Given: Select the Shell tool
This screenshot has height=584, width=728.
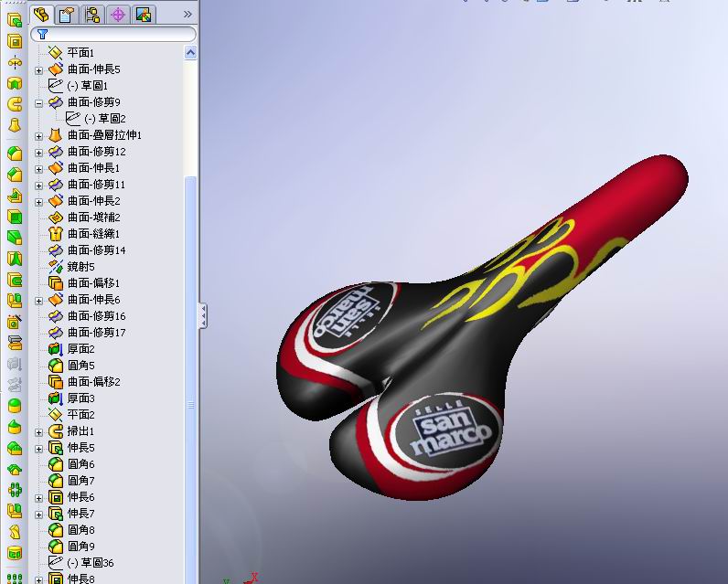Looking at the screenshot, I should pos(15,217).
